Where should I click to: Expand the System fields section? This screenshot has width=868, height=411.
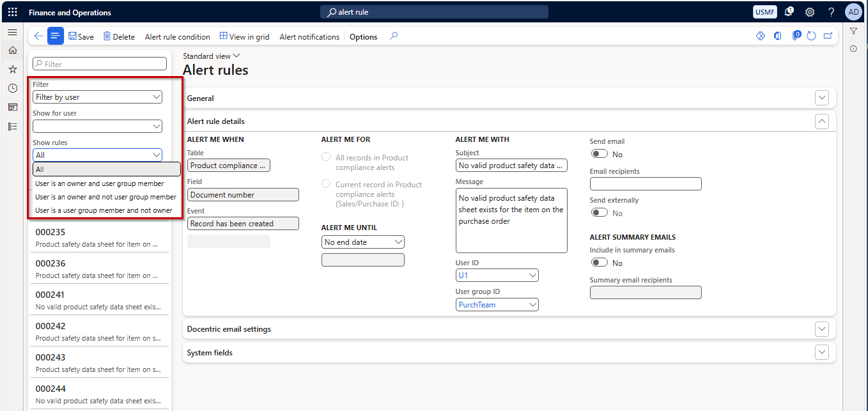[x=822, y=352]
